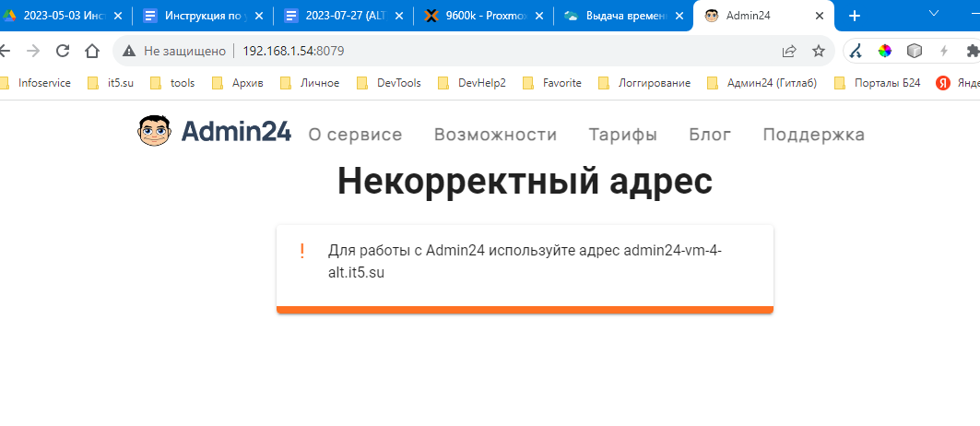Open the not secure warning icon
The height and width of the screenshot is (426, 980).
(x=129, y=52)
